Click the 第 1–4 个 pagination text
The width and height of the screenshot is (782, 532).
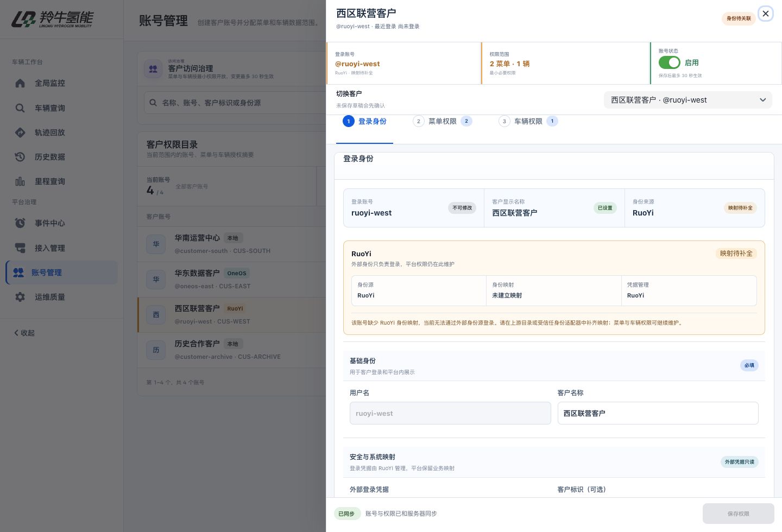point(175,382)
